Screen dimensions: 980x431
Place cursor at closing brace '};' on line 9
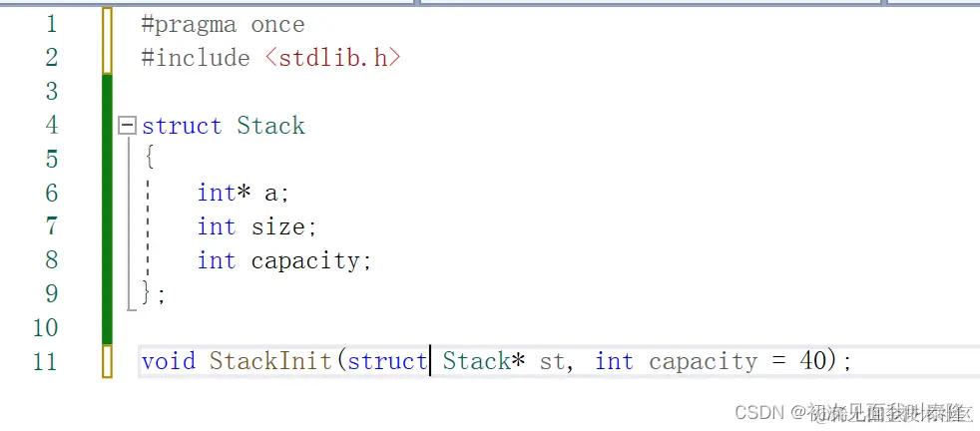coord(154,293)
